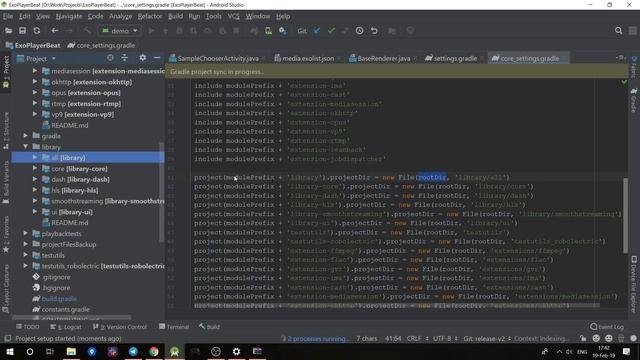Click the Git commit checkmark icon
Image resolution: width=640 pixels, height=360 pixels.
331,31
